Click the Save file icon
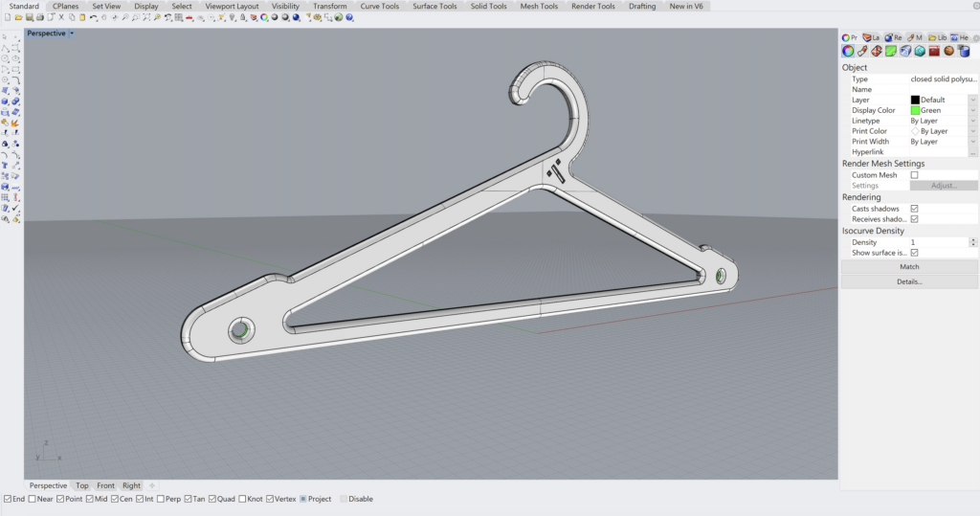The width and height of the screenshot is (980, 516). pos(27,17)
